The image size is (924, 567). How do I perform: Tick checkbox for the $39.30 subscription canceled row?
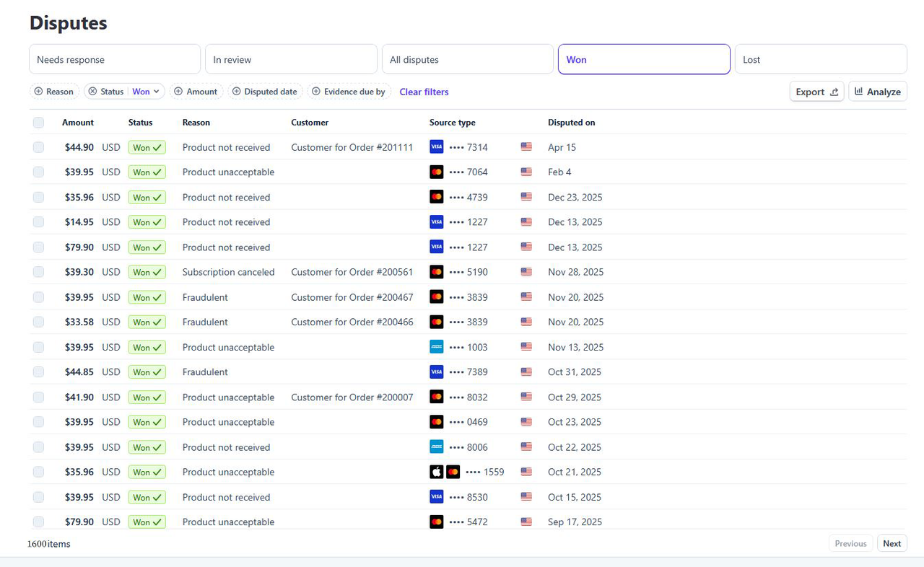point(38,272)
